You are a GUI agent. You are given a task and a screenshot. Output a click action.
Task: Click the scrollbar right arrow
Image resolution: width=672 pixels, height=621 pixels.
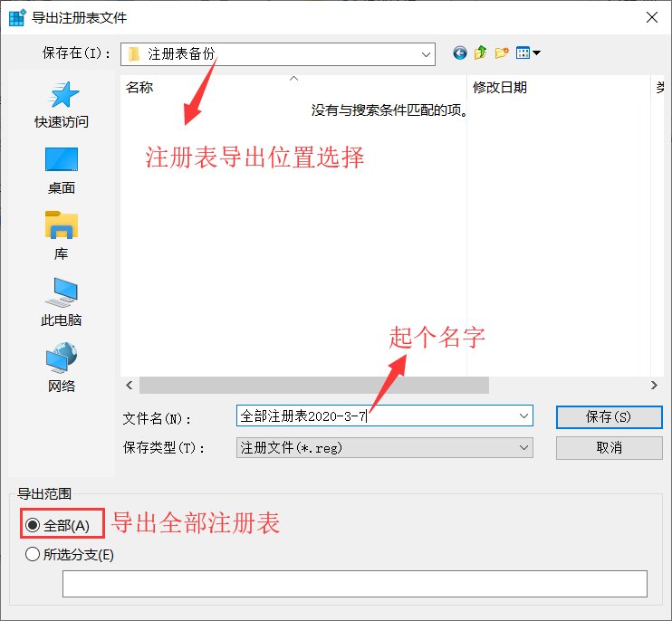(654, 385)
